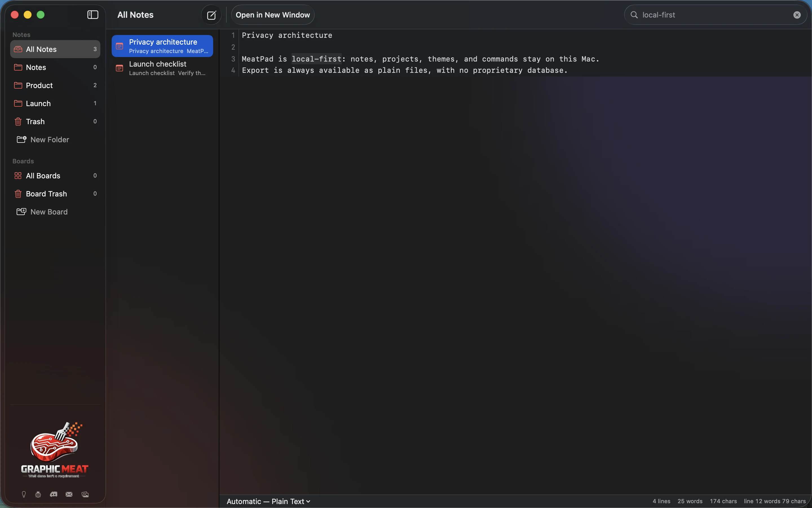The image size is (812, 508).
Task: Click line number 3 in the gutter
Action: coord(233,59)
